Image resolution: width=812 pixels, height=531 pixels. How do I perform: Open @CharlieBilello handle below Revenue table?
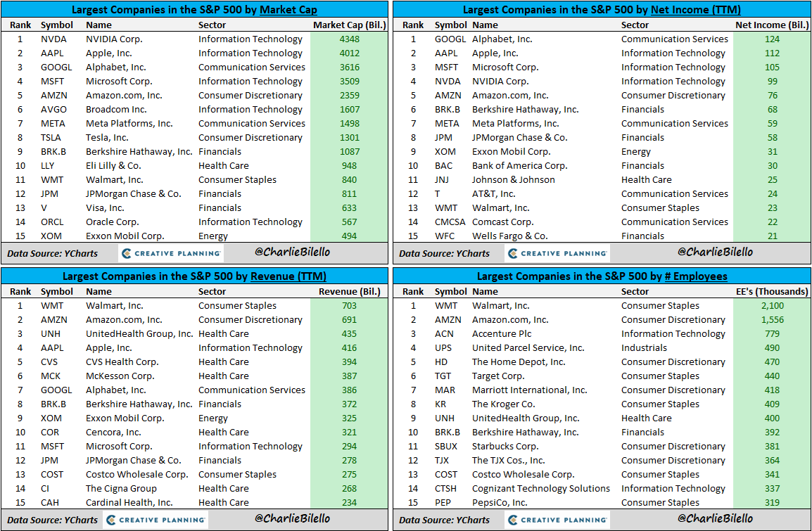point(292,518)
